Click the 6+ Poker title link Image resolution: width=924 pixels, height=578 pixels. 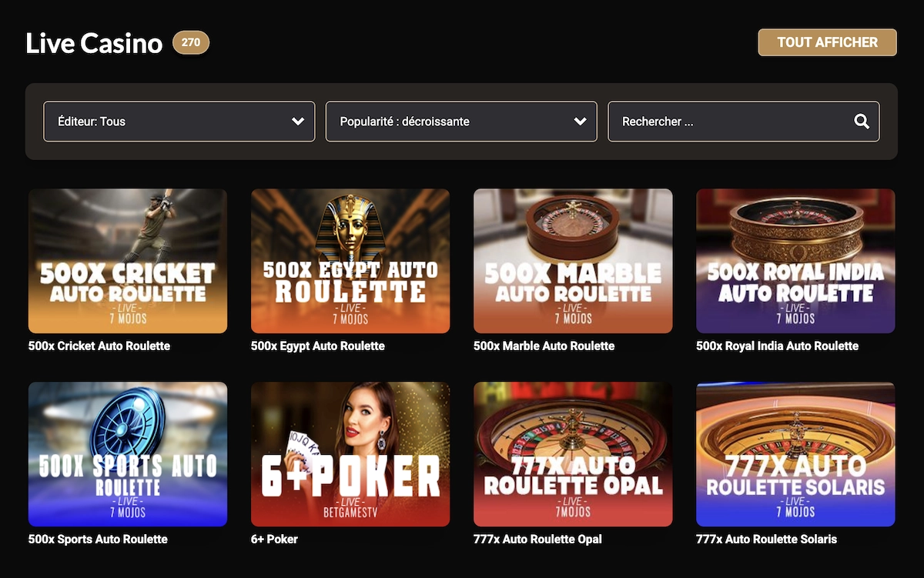click(273, 539)
